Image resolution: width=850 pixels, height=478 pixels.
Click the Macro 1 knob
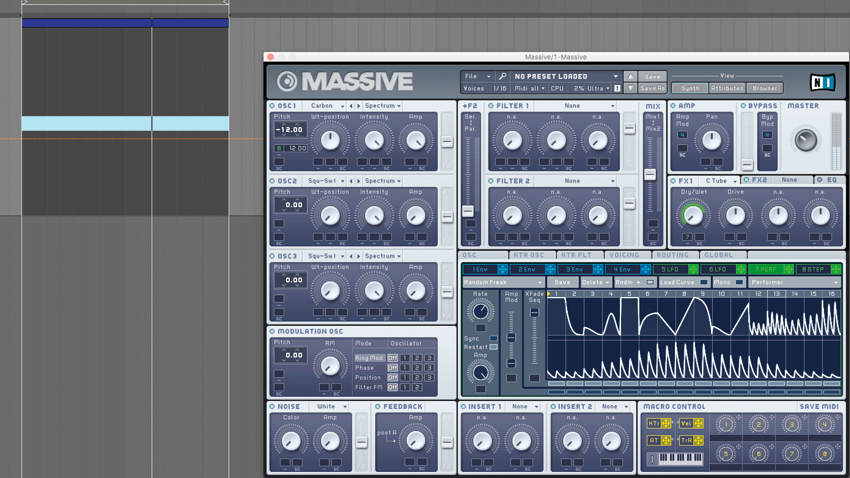pyautogui.click(x=726, y=425)
